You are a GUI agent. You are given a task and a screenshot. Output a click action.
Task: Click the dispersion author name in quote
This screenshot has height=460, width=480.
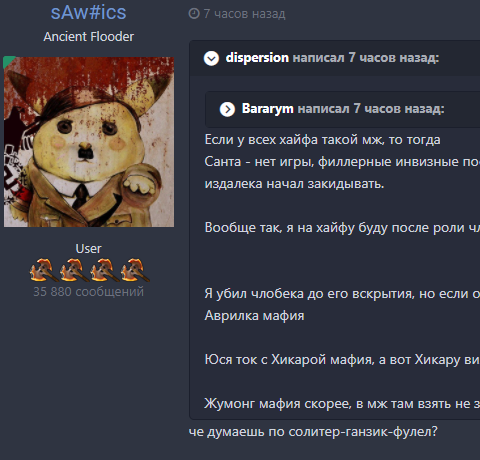[257, 58]
